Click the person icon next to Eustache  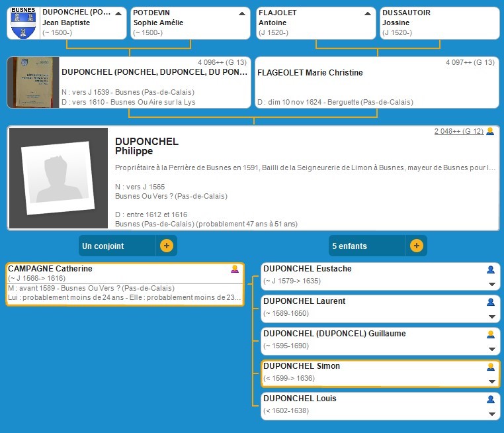(490, 269)
